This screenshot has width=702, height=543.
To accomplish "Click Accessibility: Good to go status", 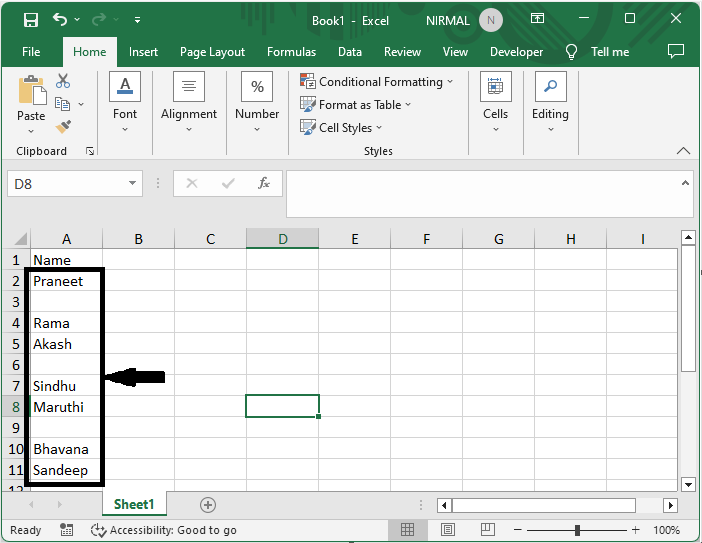I will click(x=164, y=530).
